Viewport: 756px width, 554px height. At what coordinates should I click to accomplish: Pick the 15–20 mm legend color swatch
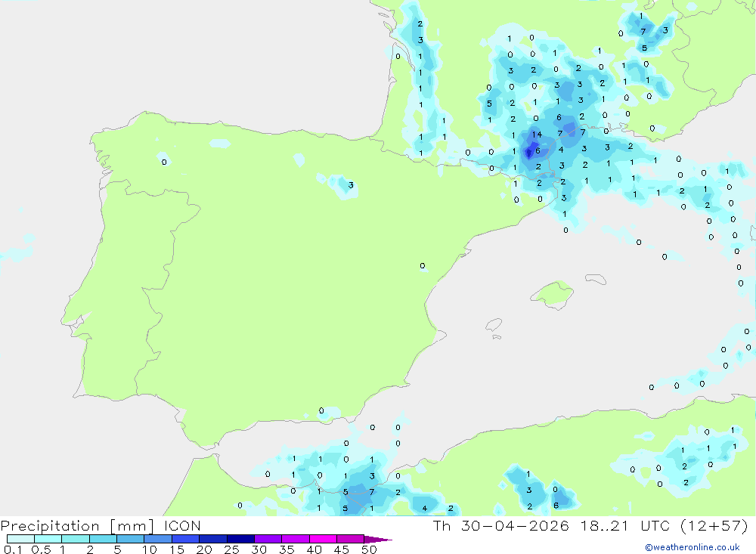pyautogui.click(x=186, y=539)
